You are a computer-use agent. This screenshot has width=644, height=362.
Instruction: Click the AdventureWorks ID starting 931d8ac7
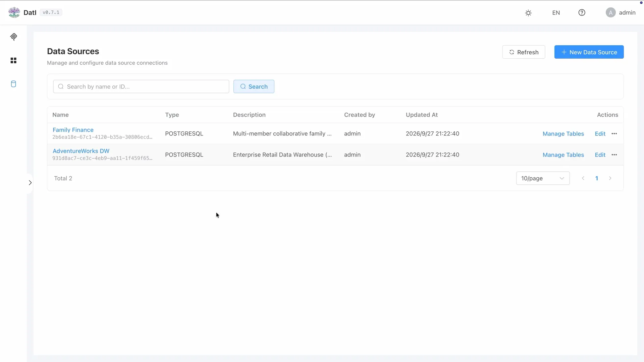102,158
